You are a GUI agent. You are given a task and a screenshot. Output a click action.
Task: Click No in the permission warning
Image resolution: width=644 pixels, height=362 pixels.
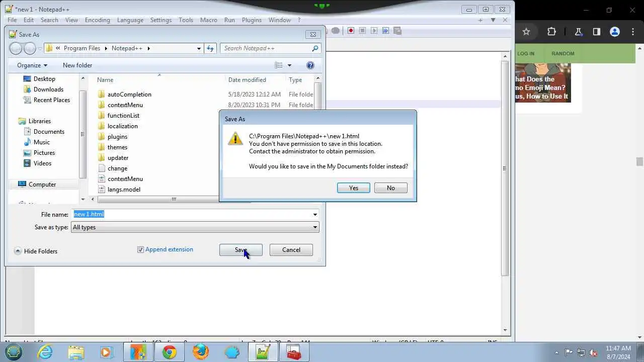[391, 188]
